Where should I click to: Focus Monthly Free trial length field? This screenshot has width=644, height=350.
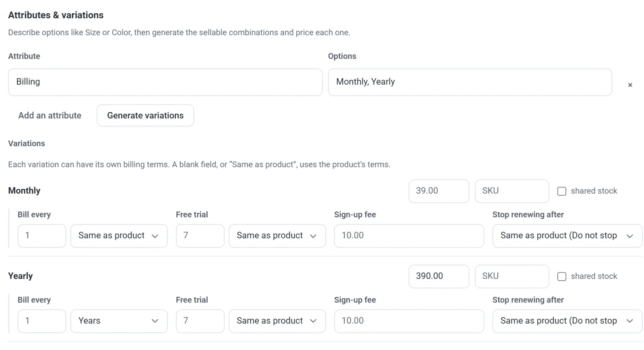pos(200,236)
